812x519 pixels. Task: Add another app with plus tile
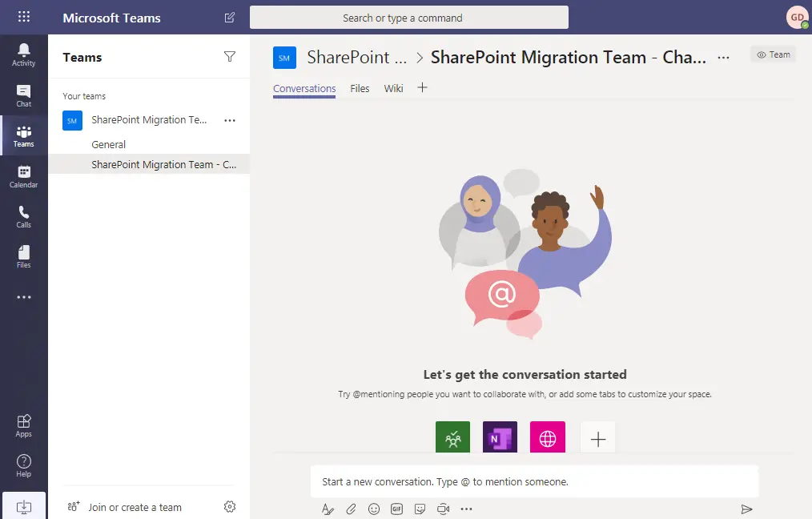coord(598,439)
